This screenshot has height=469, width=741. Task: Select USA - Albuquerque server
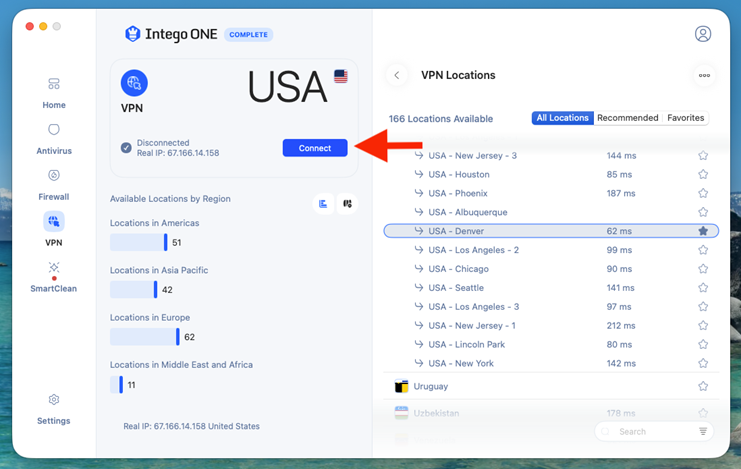(x=551, y=212)
